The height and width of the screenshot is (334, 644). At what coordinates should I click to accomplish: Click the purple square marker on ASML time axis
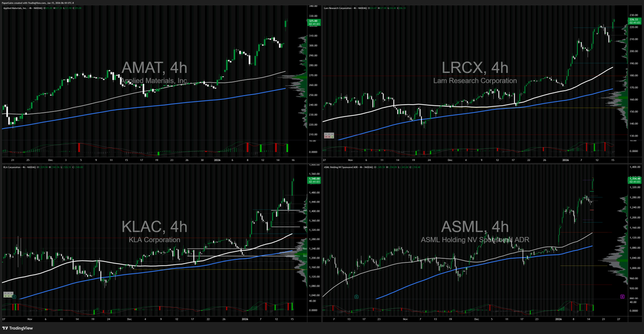pos(621,296)
